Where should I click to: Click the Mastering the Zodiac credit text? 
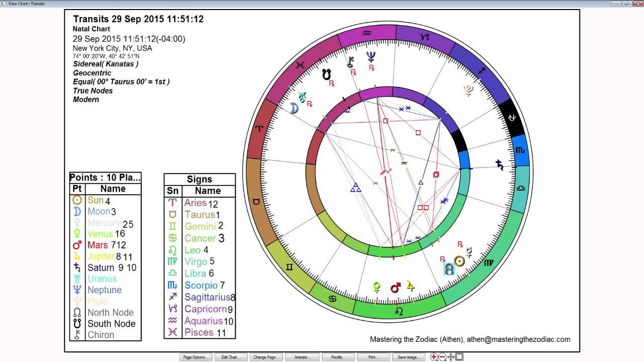[470, 339]
